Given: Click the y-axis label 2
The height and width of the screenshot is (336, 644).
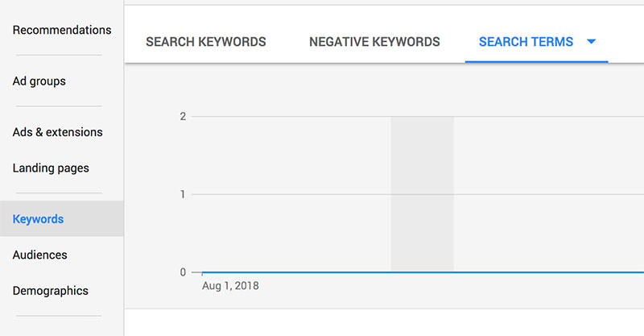Looking at the screenshot, I should pyautogui.click(x=183, y=116).
